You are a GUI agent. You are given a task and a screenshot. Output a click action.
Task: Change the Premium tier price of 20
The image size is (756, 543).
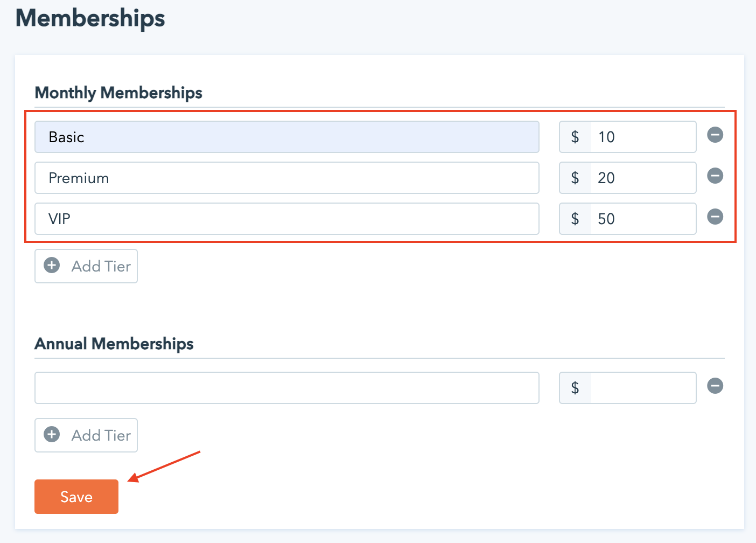643,178
